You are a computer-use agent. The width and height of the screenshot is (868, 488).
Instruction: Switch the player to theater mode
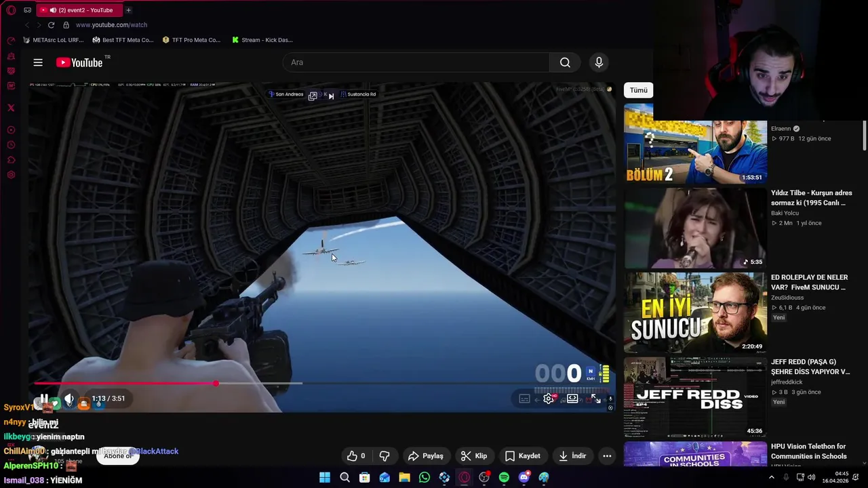coord(572,399)
